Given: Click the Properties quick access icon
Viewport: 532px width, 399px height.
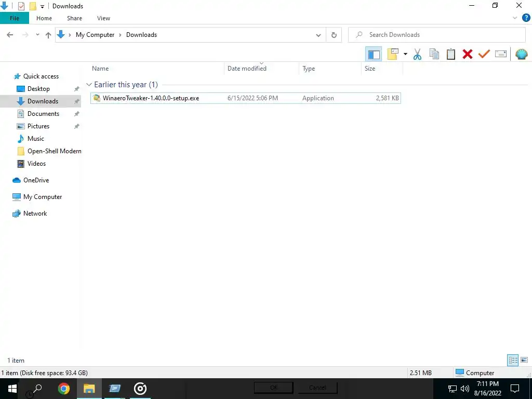Looking at the screenshot, I should 21,6.
